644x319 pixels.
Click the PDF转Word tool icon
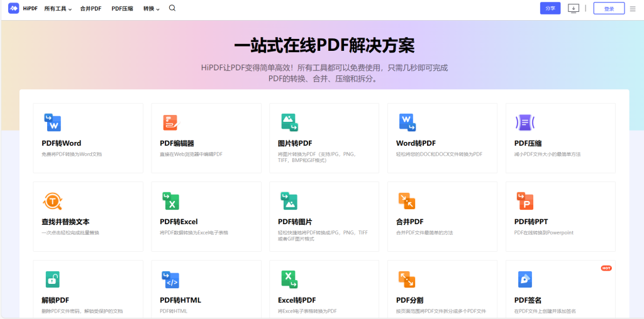point(52,122)
